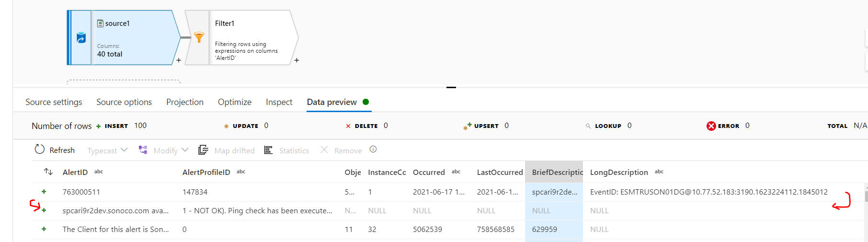Click the Obje column header
Image resolution: width=868 pixels, height=242 pixels.
pyautogui.click(x=353, y=172)
